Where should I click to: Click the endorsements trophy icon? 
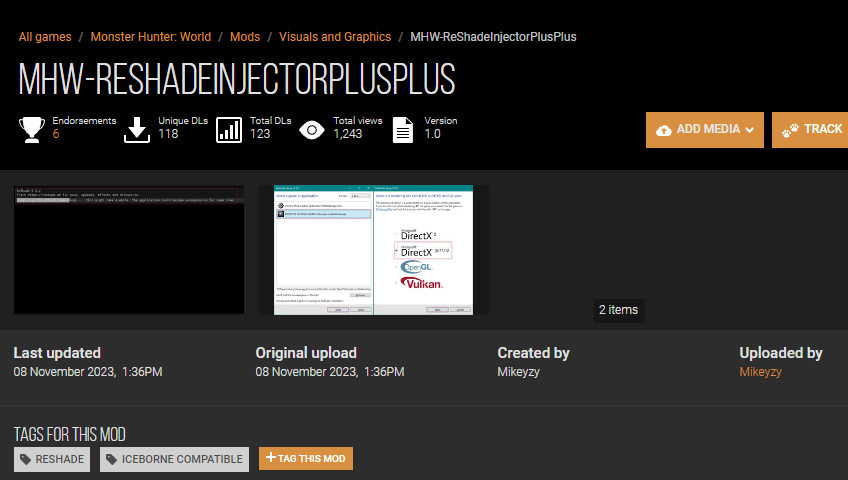32,130
